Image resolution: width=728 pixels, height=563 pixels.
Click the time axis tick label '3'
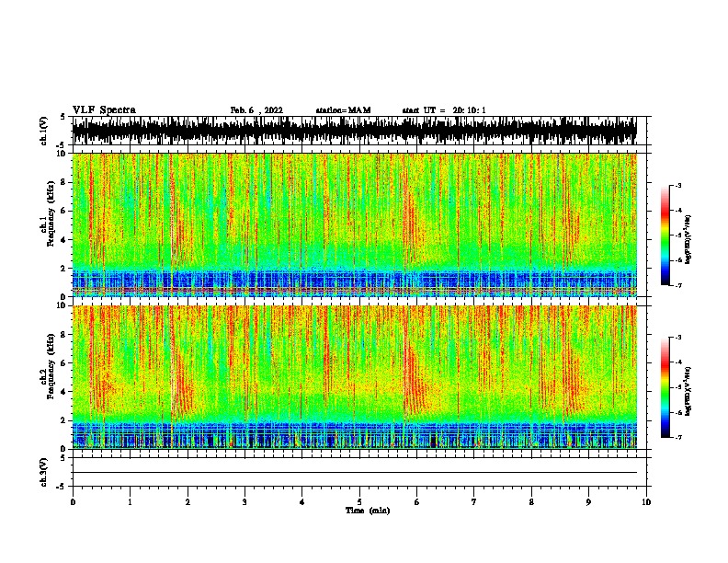pyautogui.click(x=245, y=501)
